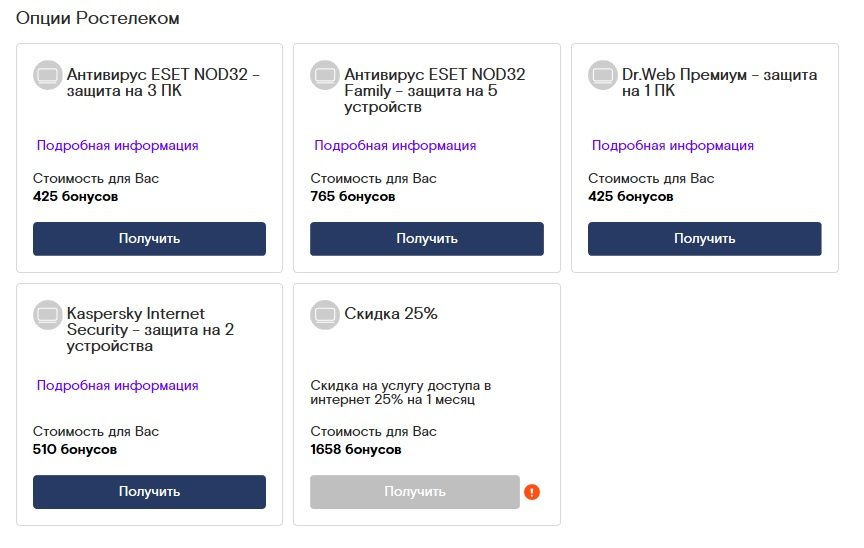Click the Скидка 25% card icon

coord(324,315)
